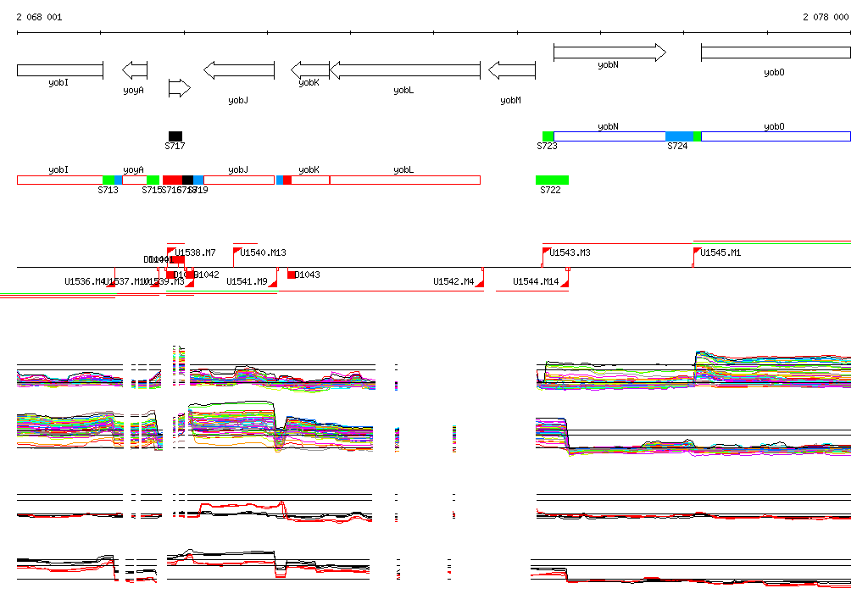Select the blue-outlined yobN box
The height and width of the screenshot is (605, 868).
point(609,136)
